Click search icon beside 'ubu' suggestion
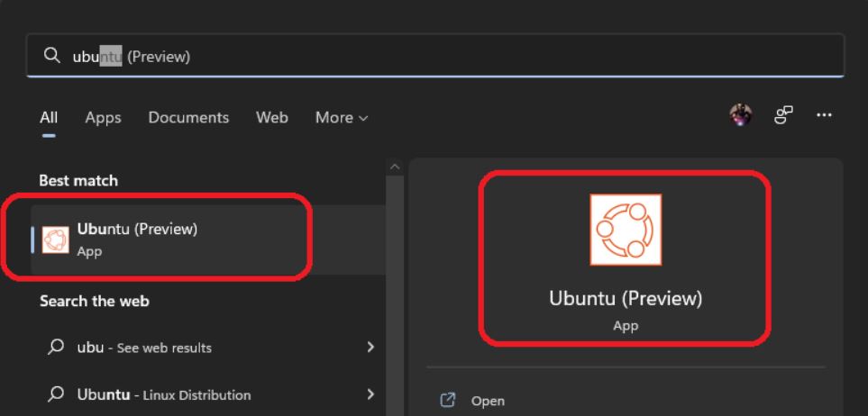The image size is (868, 416). (55, 347)
